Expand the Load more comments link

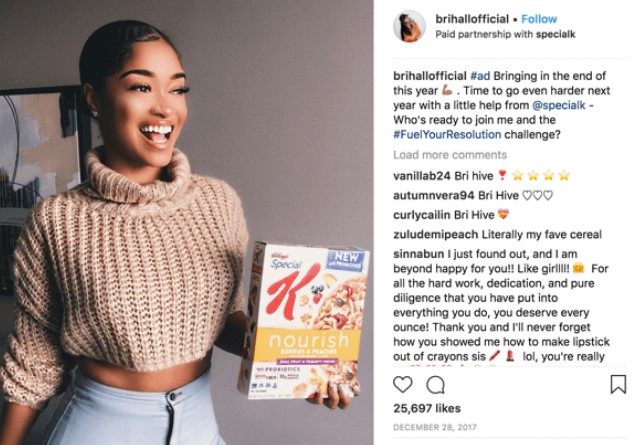pyautogui.click(x=450, y=155)
